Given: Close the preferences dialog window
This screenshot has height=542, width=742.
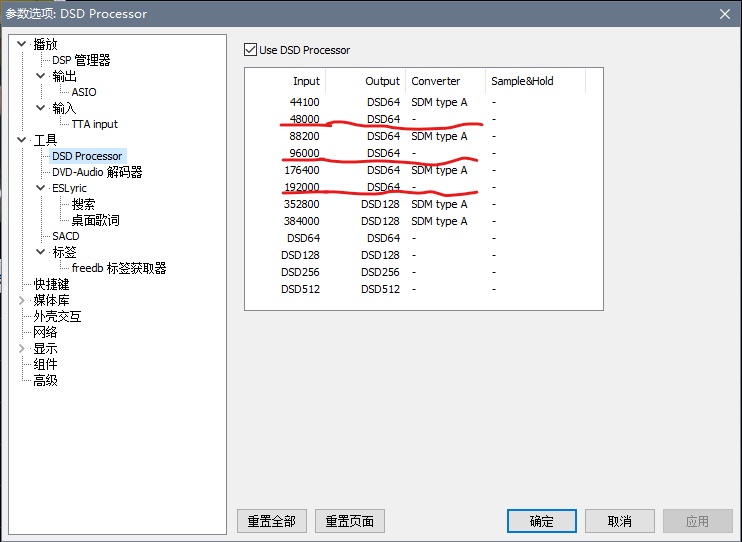Looking at the screenshot, I should [x=724, y=13].
